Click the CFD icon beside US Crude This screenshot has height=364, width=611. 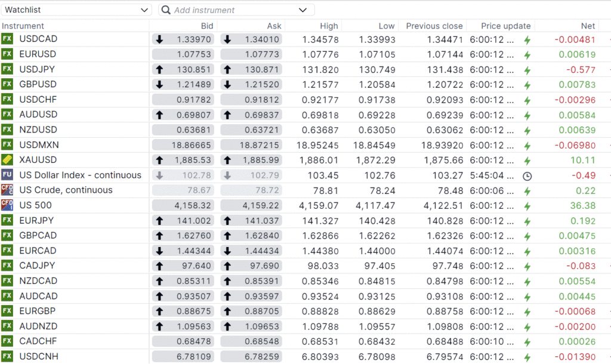click(7, 190)
